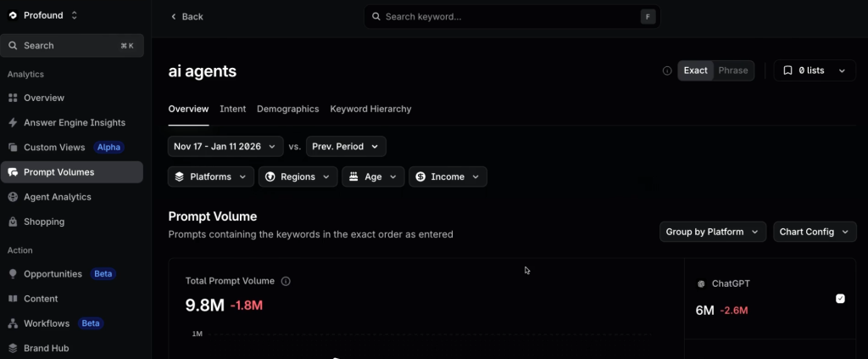
Task: Click the Brand Hub layers icon
Action: 13,348
